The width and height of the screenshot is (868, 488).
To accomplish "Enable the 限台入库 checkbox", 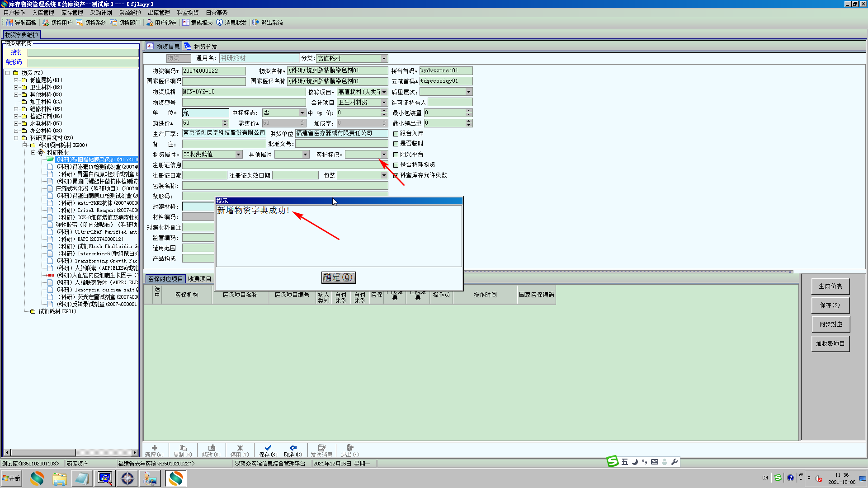I will pyautogui.click(x=396, y=134).
